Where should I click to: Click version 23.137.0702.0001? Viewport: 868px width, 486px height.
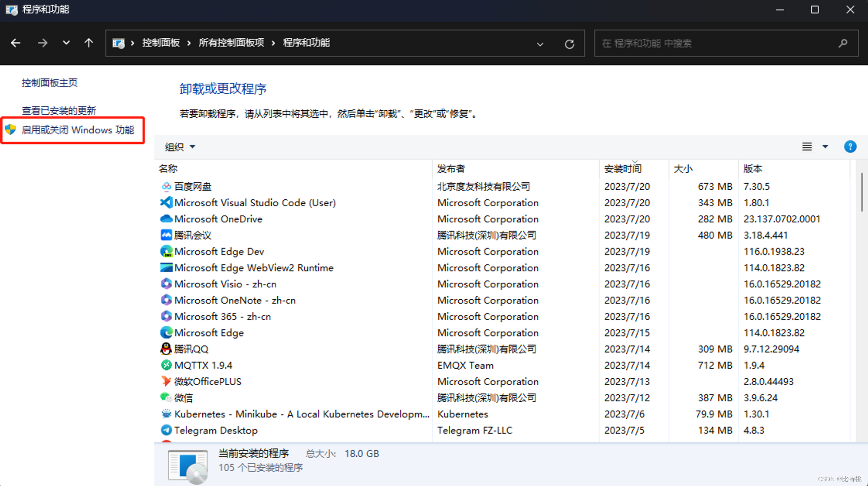coord(782,219)
